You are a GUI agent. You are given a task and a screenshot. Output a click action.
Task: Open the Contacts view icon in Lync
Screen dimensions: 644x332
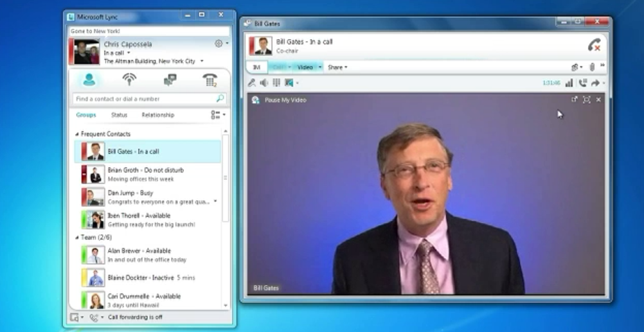coord(89,80)
